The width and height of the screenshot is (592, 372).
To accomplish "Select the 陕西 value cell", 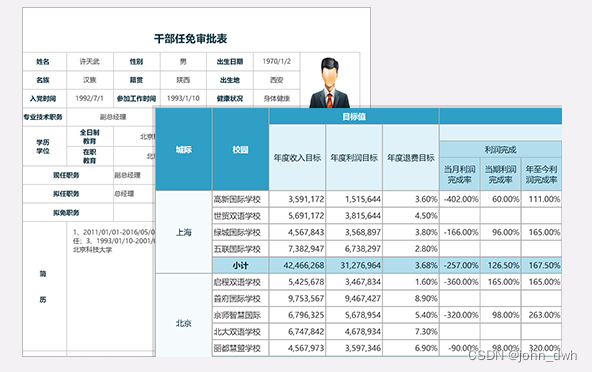I will (183, 80).
